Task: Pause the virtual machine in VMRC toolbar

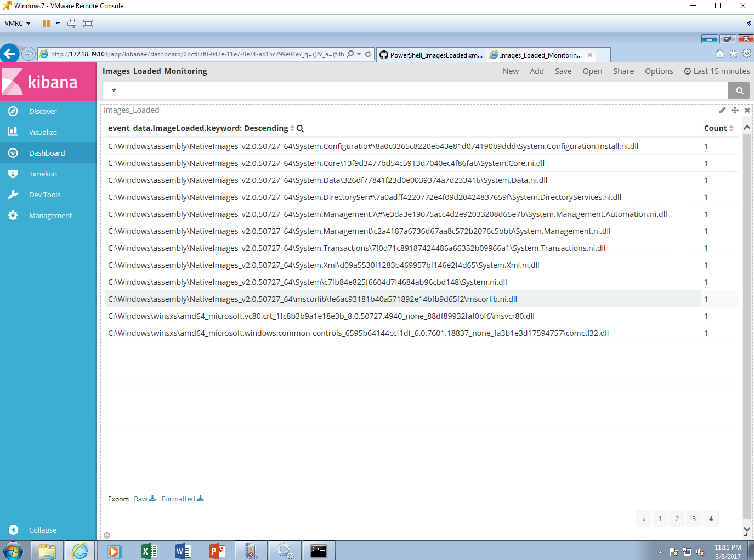Action: (x=46, y=24)
